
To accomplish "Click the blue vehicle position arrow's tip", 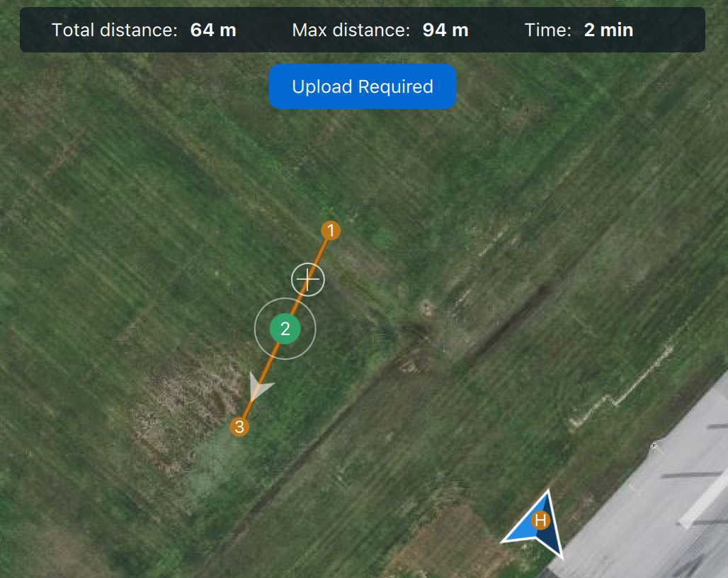I will 548,492.
